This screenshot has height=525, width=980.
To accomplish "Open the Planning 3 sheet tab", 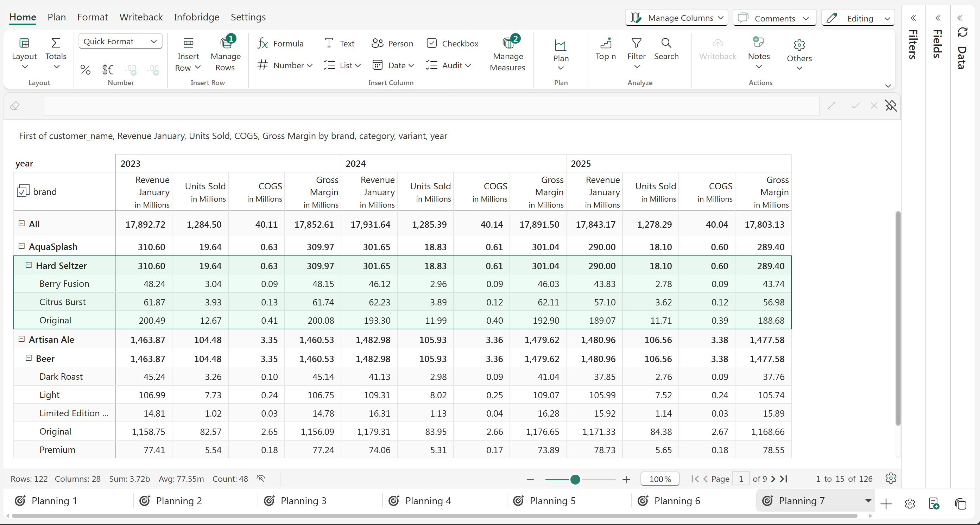I will [303, 501].
